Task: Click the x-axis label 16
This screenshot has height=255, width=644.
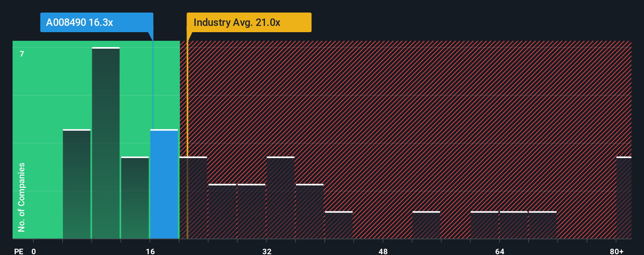Action: tap(150, 251)
